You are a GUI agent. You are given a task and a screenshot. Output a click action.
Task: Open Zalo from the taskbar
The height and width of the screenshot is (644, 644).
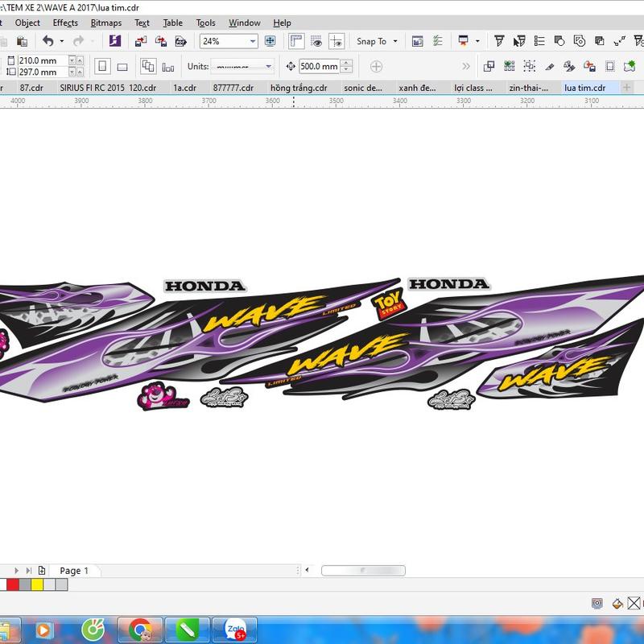tap(235, 630)
